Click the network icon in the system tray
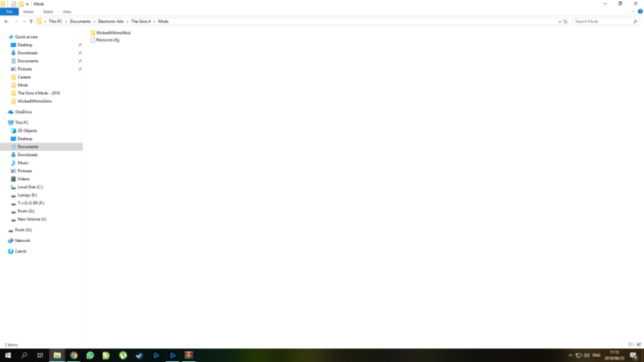 578,355
